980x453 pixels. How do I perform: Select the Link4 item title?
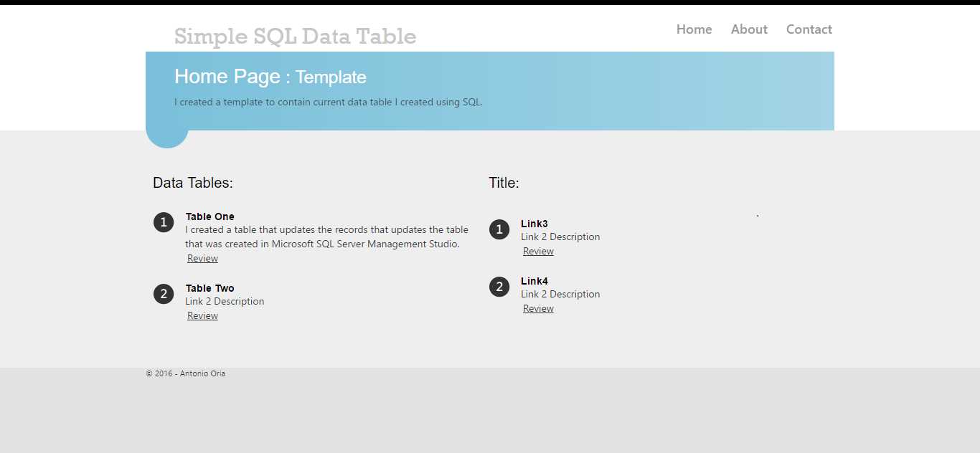(x=534, y=281)
